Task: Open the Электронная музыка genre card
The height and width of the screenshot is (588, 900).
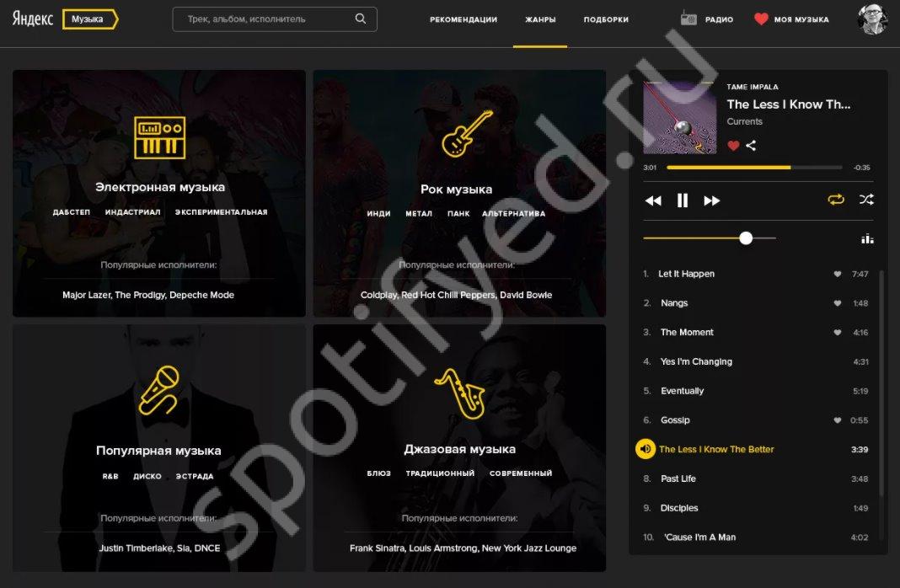Action: tap(159, 193)
